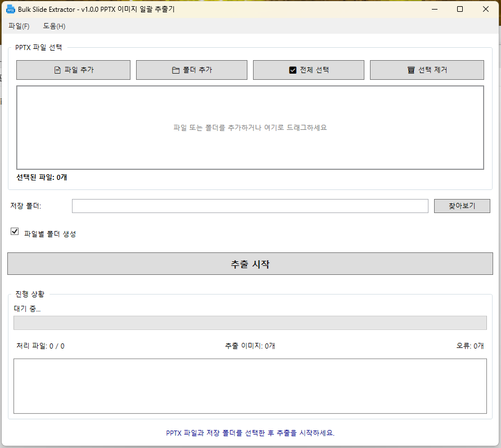Minimize the Bulk Slide Extractor window
The height and width of the screenshot is (448, 501).
(x=434, y=9)
